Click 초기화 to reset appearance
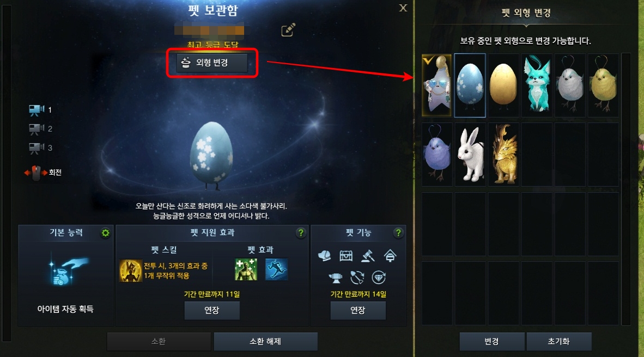The height and width of the screenshot is (357, 644). (x=559, y=341)
